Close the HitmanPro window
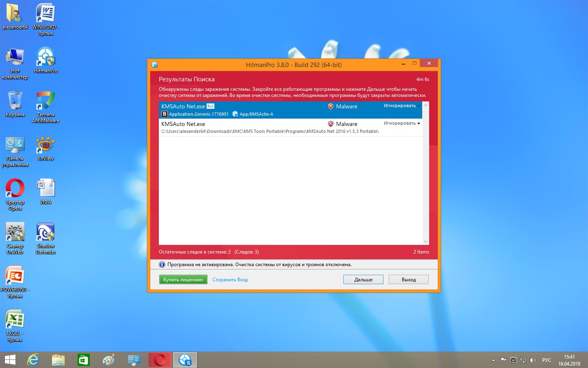Screen dimensions: 588x368 tap(429, 63)
